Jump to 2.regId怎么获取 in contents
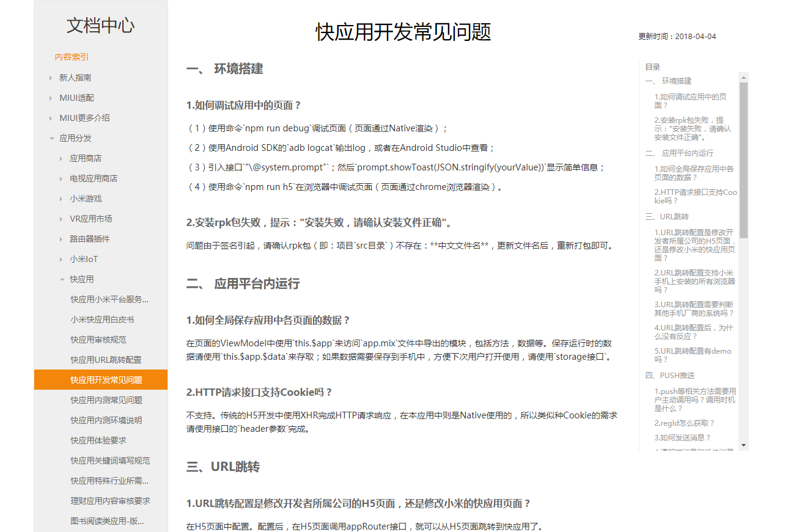Image resolution: width=799 pixels, height=532 pixels. click(x=685, y=423)
